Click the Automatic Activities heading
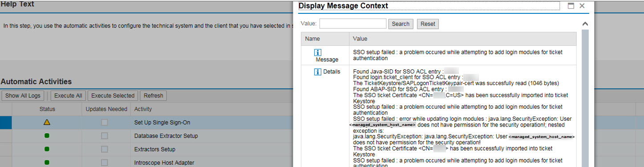The image size is (644, 167). (x=36, y=81)
